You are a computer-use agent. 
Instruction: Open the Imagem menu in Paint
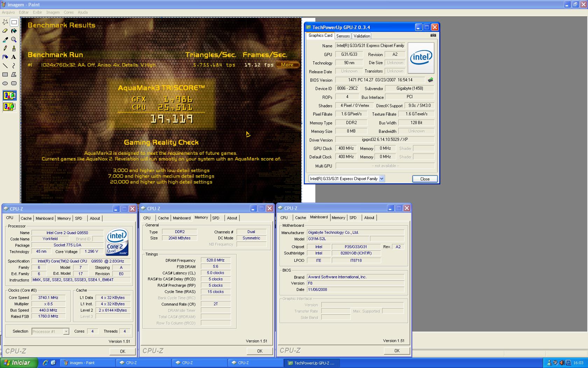[x=53, y=12]
